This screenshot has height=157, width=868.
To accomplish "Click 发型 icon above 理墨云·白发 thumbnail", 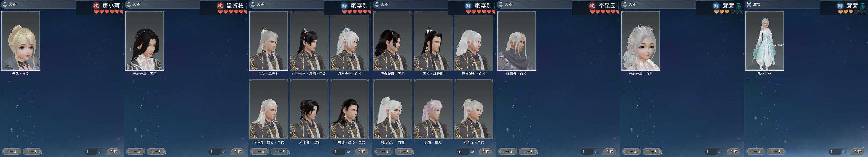I will (x=501, y=4).
